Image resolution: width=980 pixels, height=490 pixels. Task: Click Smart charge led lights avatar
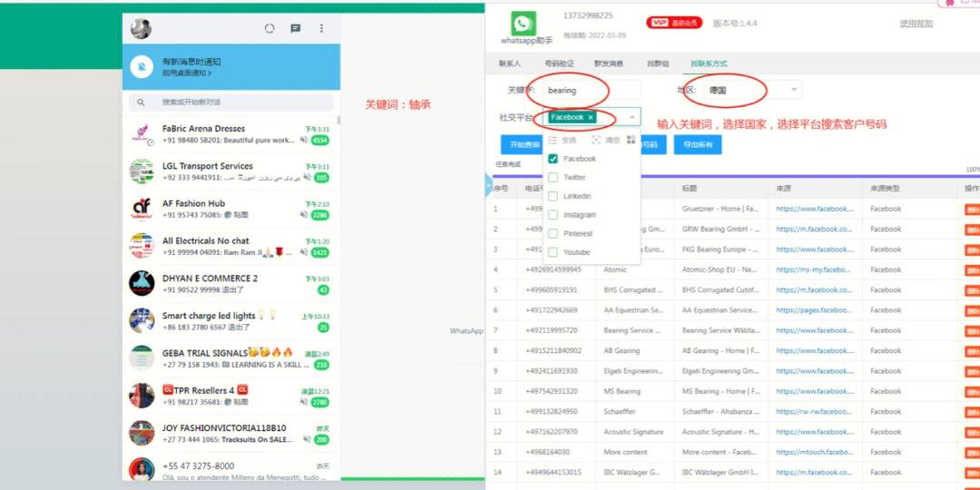(142, 320)
